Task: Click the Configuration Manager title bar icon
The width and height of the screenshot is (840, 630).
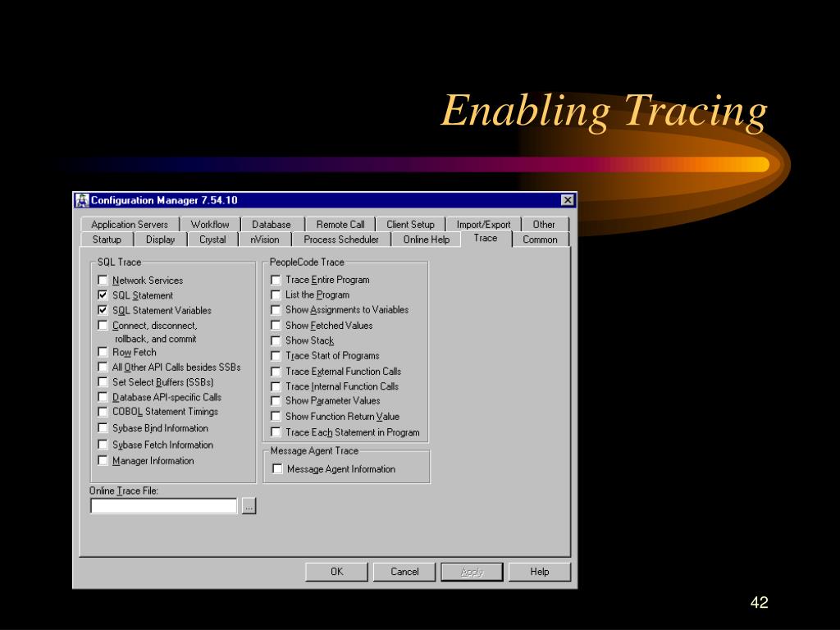Action: [x=82, y=200]
